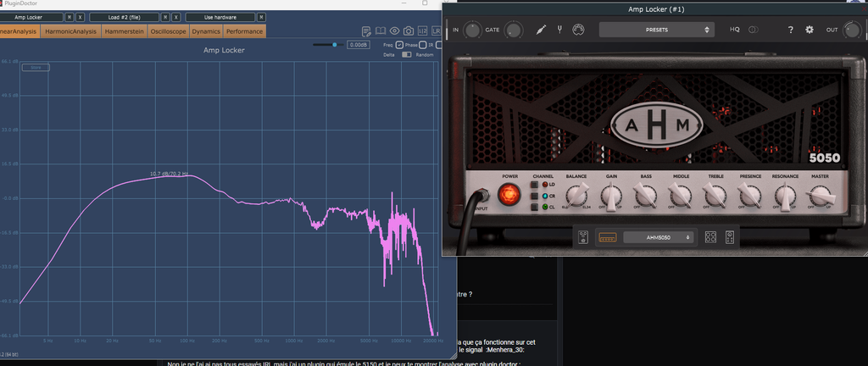Viewport: 868px width, 366px height.
Task: Click the RESONANCE knob on the amp
Action: tap(784, 196)
